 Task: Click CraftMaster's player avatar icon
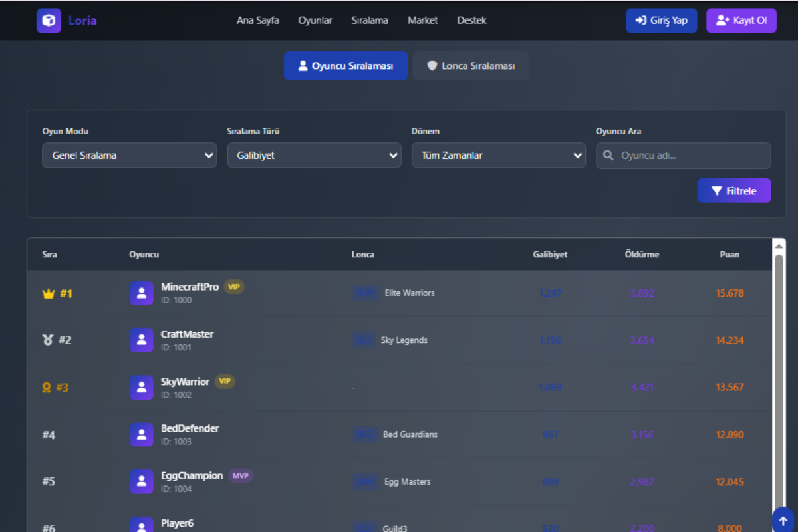click(141, 340)
